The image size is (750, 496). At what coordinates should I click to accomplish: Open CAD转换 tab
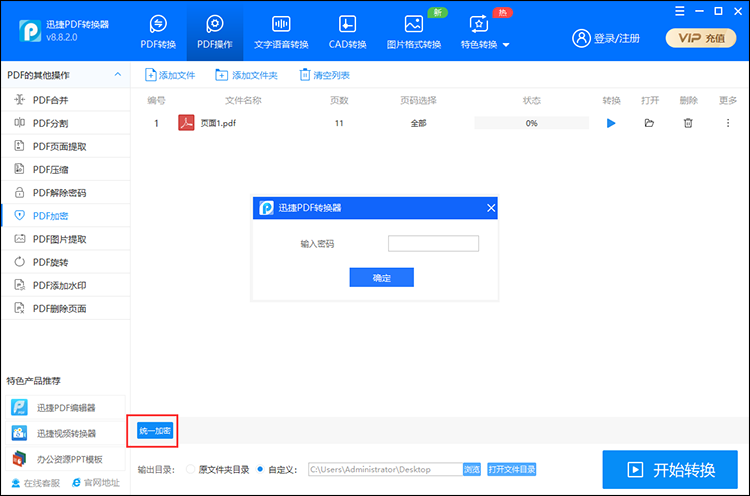(x=347, y=33)
